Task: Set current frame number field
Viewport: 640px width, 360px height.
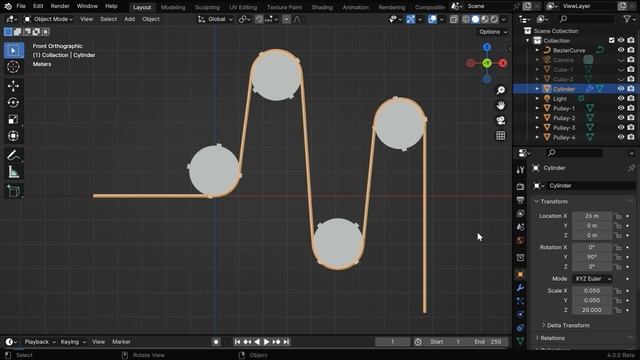Action: [x=393, y=342]
